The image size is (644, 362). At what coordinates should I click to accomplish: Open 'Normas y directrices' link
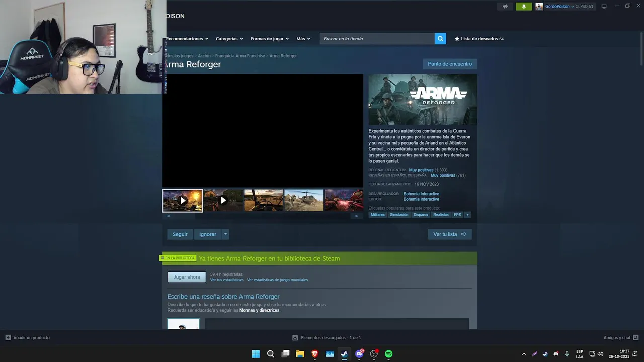click(x=259, y=310)
